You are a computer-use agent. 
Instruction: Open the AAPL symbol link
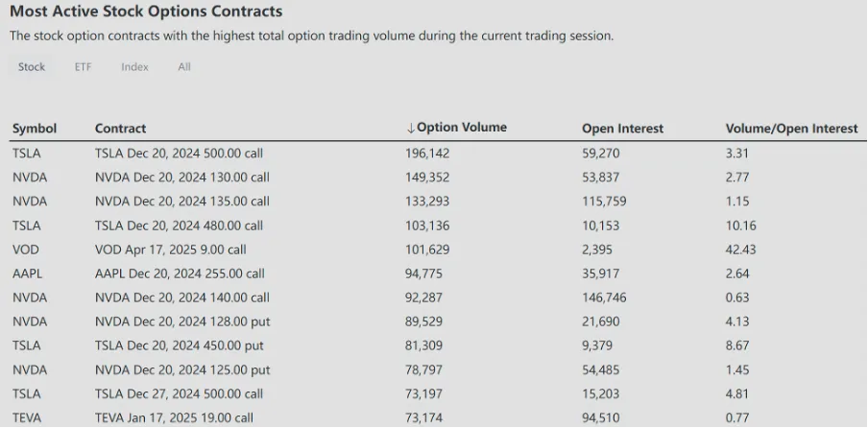click(29, 273)
